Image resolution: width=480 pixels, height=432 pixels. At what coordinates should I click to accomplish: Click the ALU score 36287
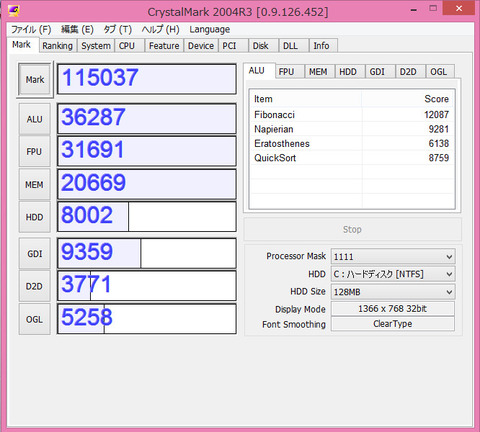(147, 118)
